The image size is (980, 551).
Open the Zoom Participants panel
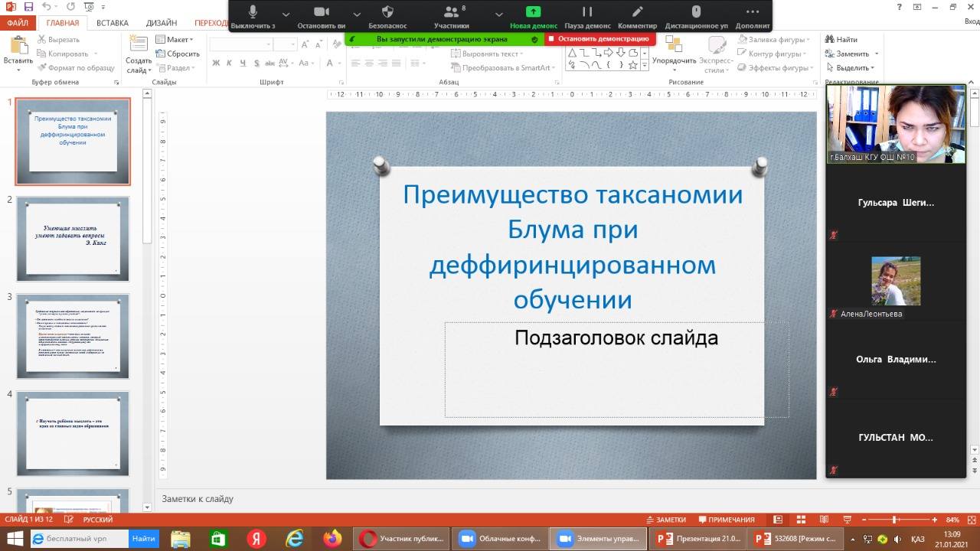451,12
